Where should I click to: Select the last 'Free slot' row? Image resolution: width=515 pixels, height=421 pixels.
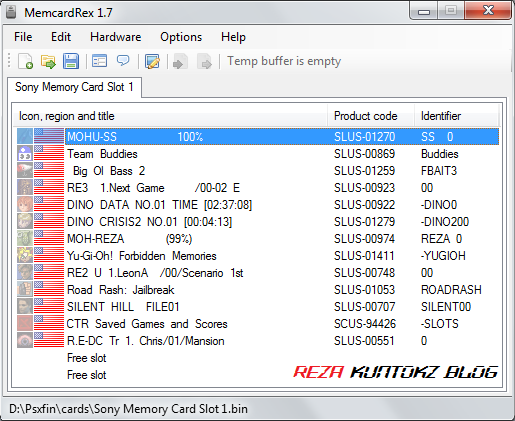[x=258, y=374]
